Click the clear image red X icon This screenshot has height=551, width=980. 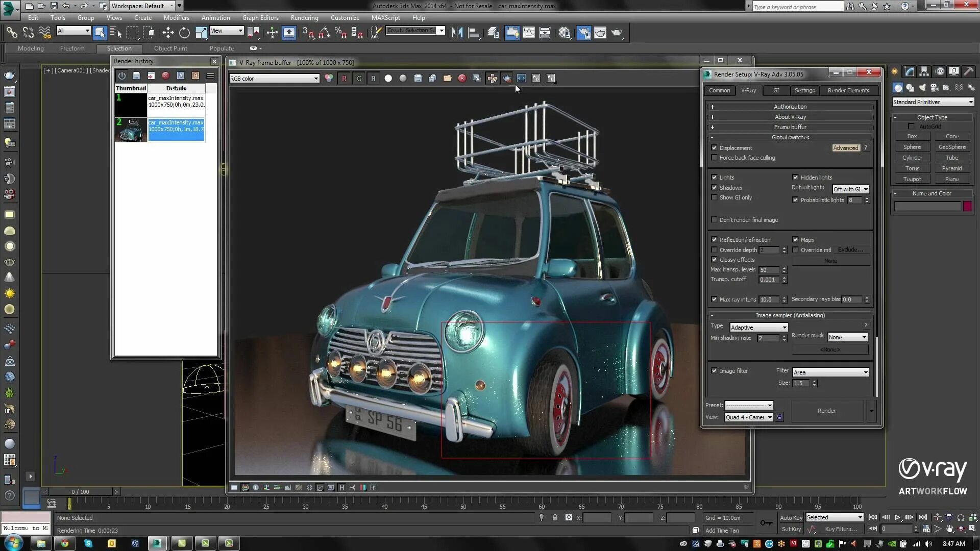click(462, 79)
